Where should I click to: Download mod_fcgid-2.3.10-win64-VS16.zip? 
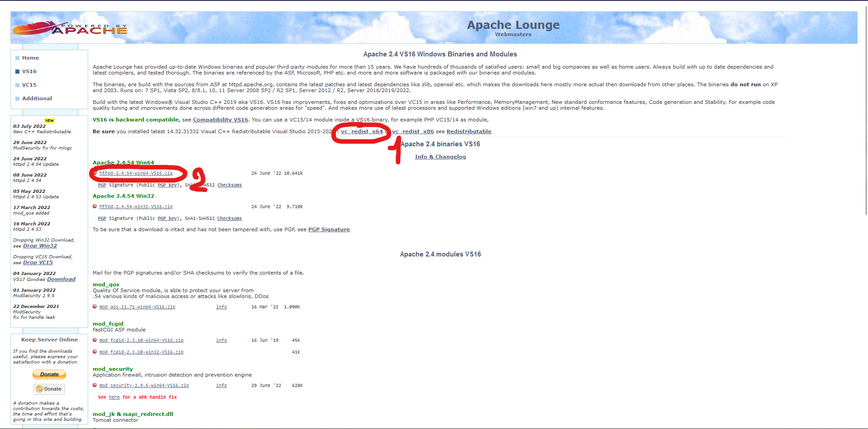coord(142,340)
